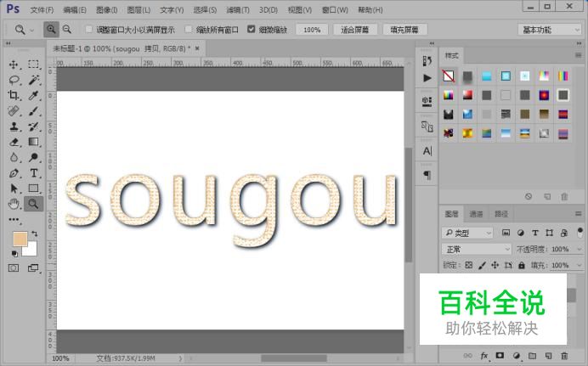Enable zoom all windows checkbox

[x=189, y=29]
